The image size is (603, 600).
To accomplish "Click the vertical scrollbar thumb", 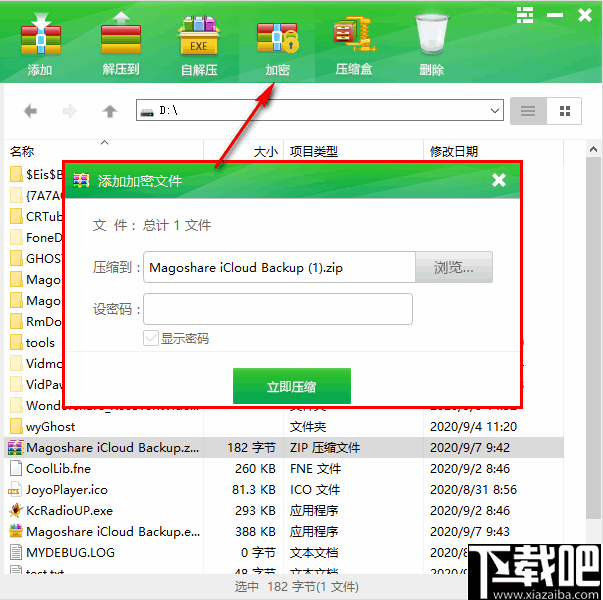I will click(x=593, y=338).
